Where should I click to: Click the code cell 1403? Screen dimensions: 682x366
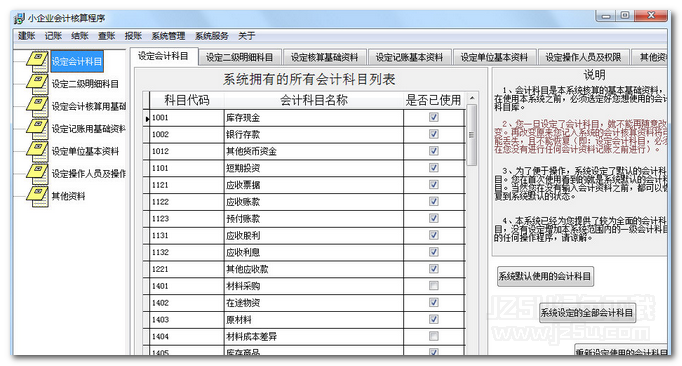tap(187, 320)
